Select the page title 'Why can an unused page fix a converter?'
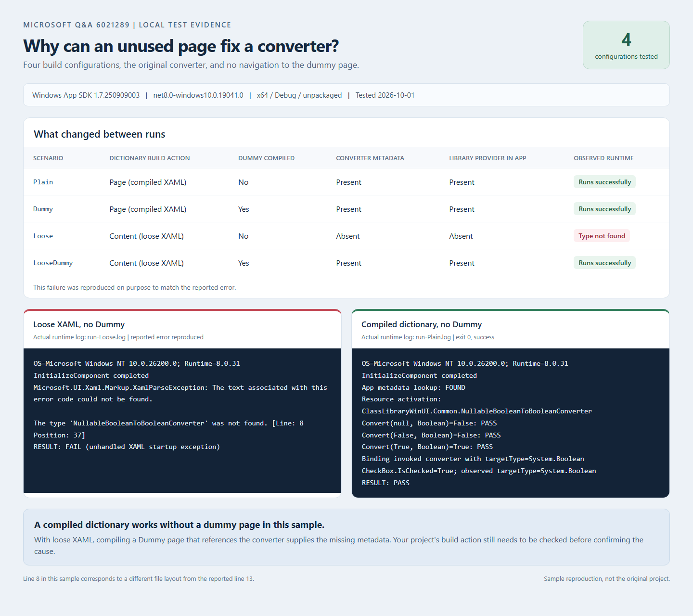 (x=181, y=46)
